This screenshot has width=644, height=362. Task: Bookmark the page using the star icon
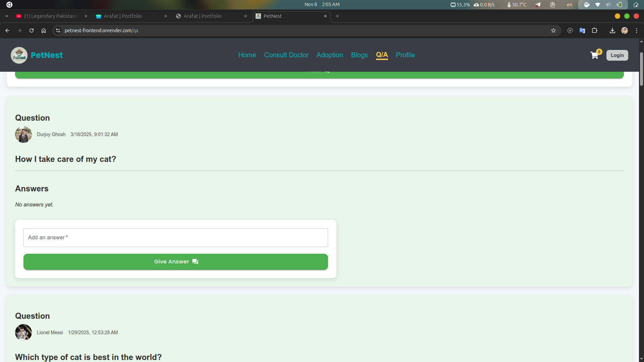(x=553, y=31)
